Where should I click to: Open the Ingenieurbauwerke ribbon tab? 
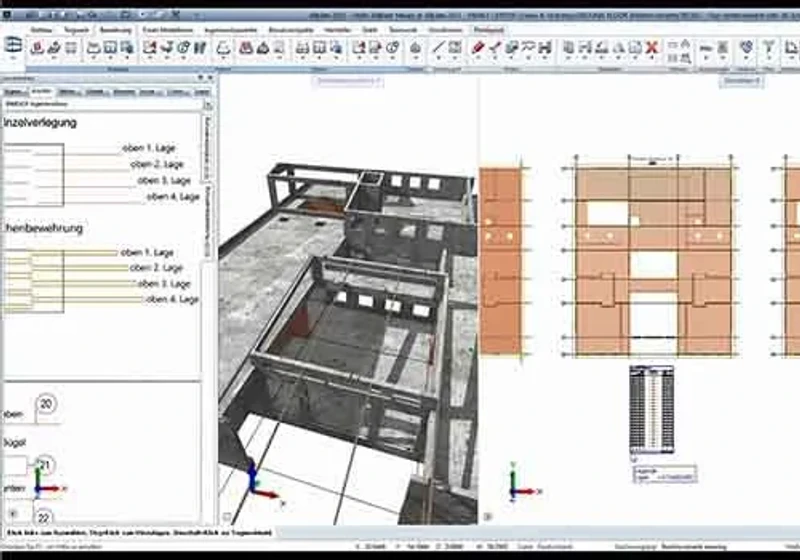(231, 30)
